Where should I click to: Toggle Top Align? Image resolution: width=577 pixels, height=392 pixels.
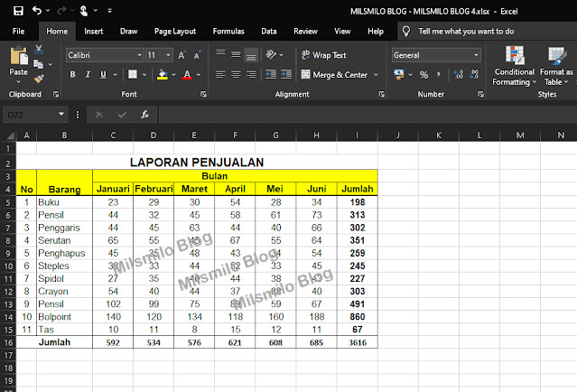pos(221,54)
